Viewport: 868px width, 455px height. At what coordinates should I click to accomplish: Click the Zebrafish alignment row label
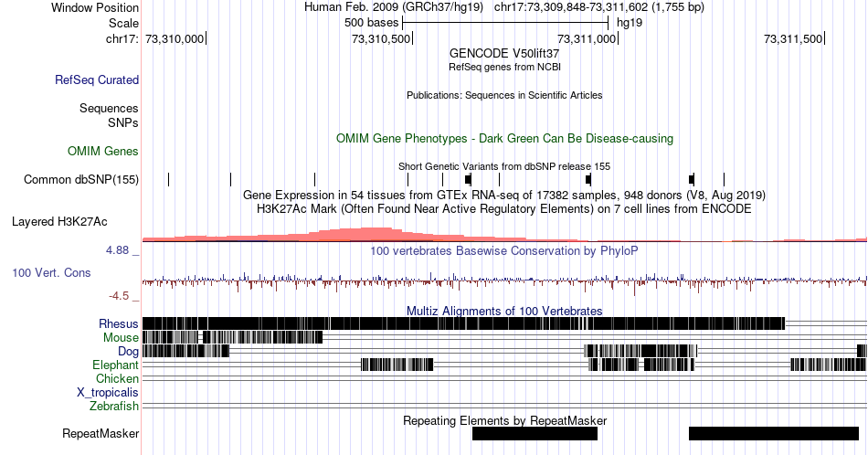[x=114, y=407]
